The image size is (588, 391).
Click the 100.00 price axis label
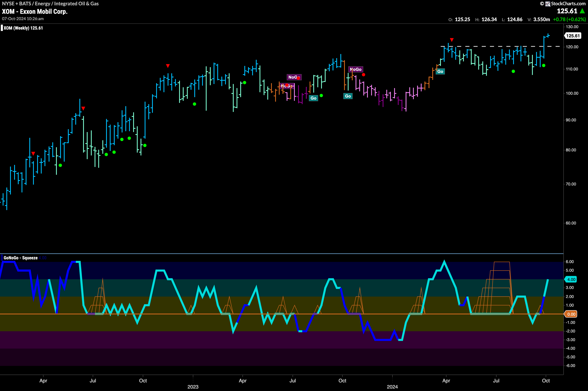tap(572, 93)
